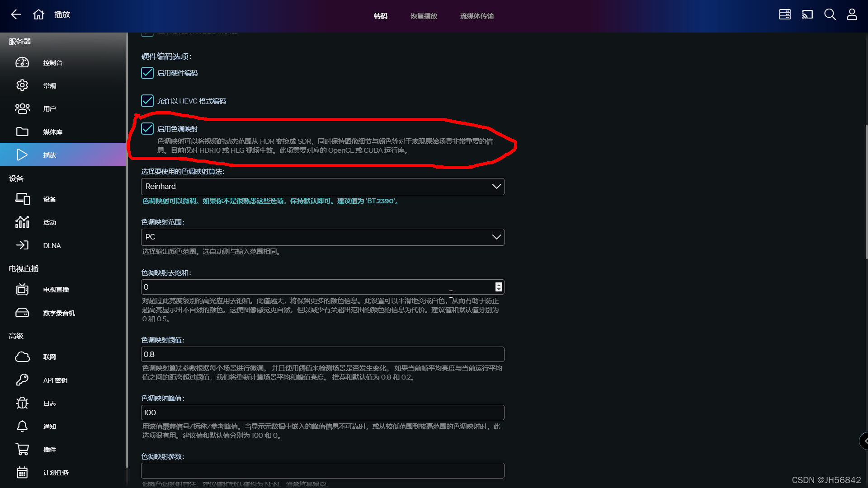Click stepper arrows on 色调映射去饱和 field

coord(499,287)
